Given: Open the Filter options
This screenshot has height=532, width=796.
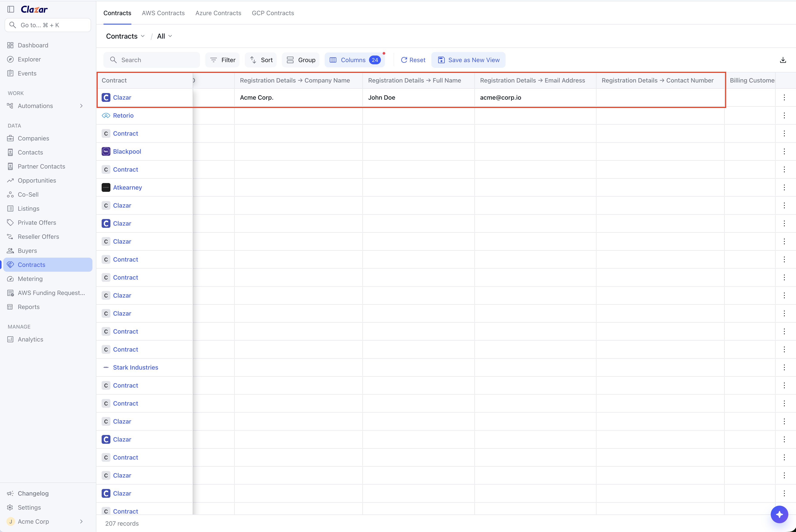Looking at the screenshot, I should pos(223,60).
